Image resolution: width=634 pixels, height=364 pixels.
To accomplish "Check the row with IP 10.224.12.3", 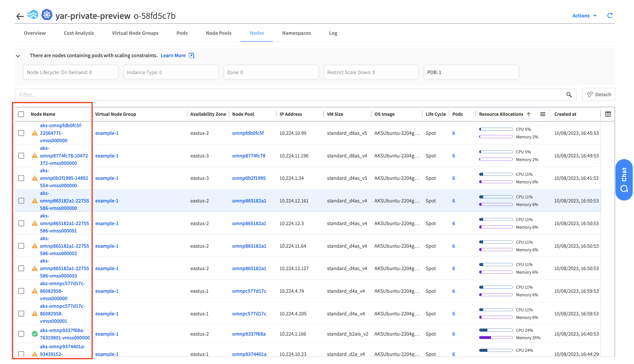I will [21, 223].
